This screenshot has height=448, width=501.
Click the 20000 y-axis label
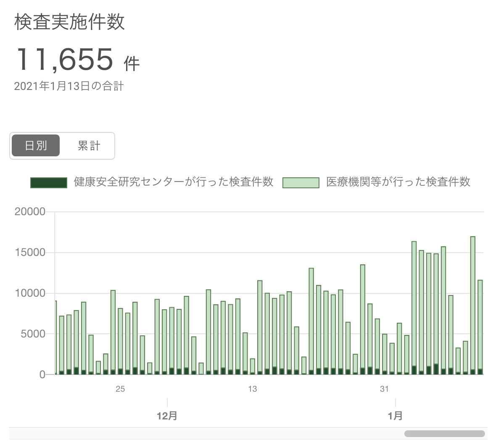coord(30,212)
